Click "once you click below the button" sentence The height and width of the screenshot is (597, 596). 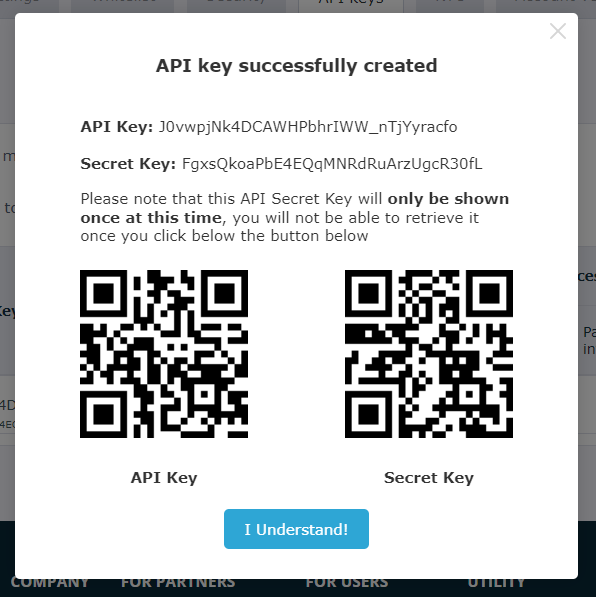224,236
